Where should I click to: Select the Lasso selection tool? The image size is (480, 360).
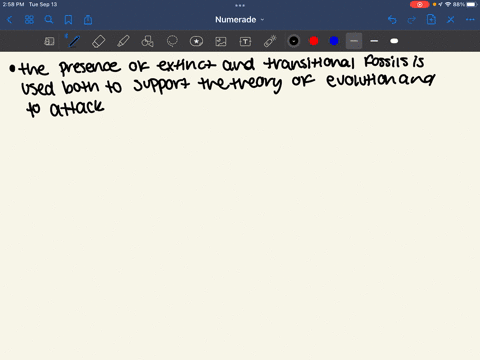click(x=172, y=41)
